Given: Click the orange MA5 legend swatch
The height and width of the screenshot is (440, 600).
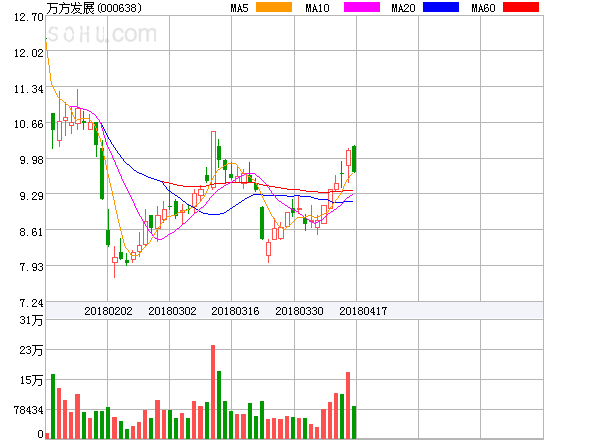Looking at the screenshot, I should click(x=274, y=7).
